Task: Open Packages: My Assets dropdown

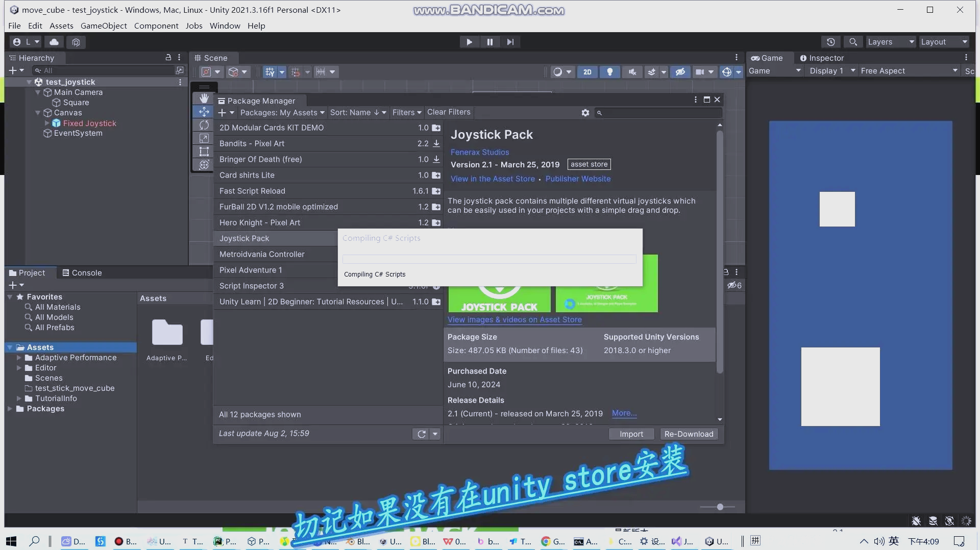Action: [282, 113]
